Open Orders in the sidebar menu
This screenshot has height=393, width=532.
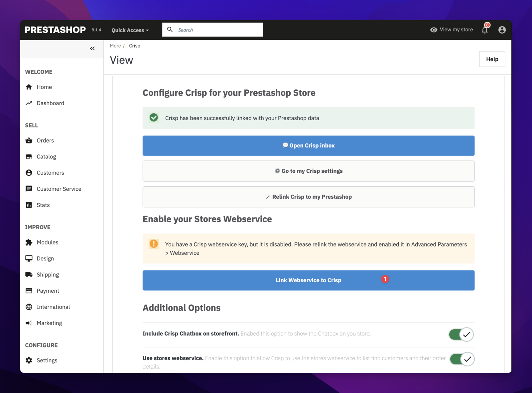(x=45, y=141)
